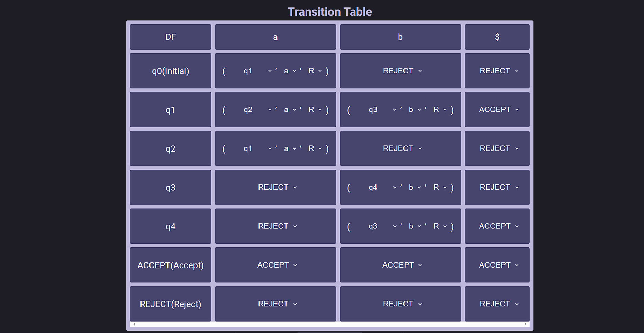
Task: Expand q3 row's REJECT dropdown under column a
Action: tap(277, 187)
